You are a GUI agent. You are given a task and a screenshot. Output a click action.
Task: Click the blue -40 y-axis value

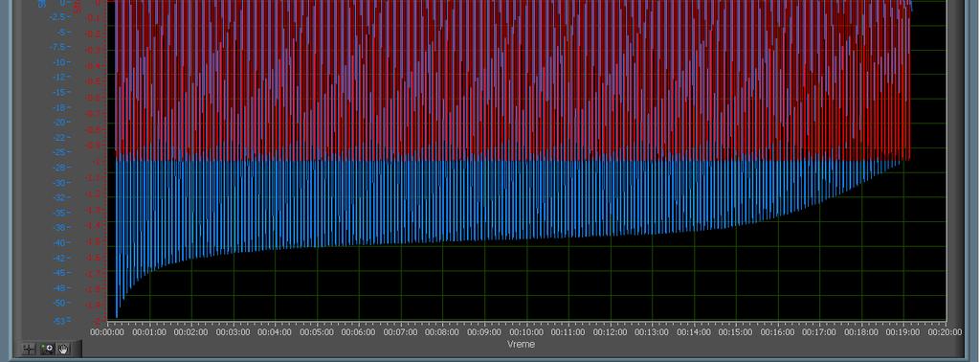point(61,243)
